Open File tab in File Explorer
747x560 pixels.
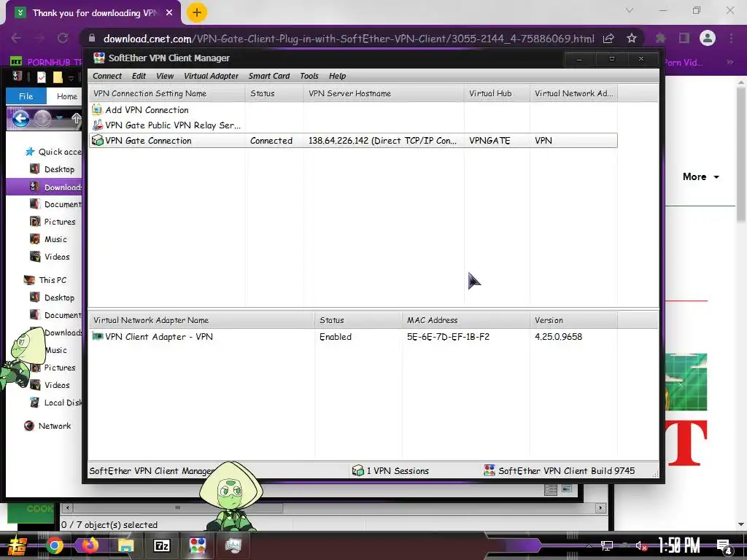pos(26,96)
